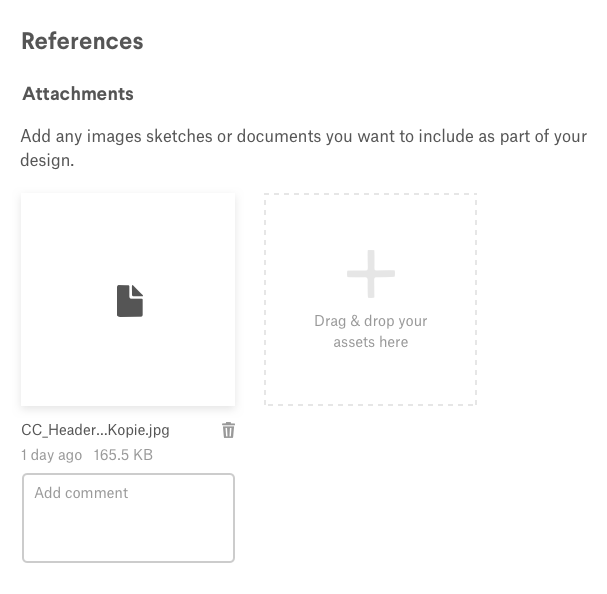Click the word "design." ending the description
607x594 pixels.
click(x=47, y=160)
